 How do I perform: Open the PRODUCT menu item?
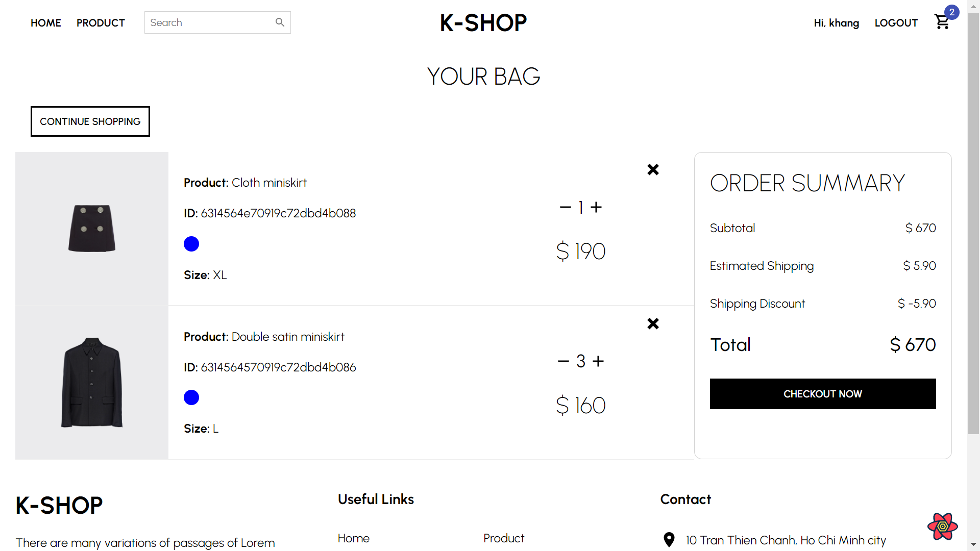coord(101,22)
